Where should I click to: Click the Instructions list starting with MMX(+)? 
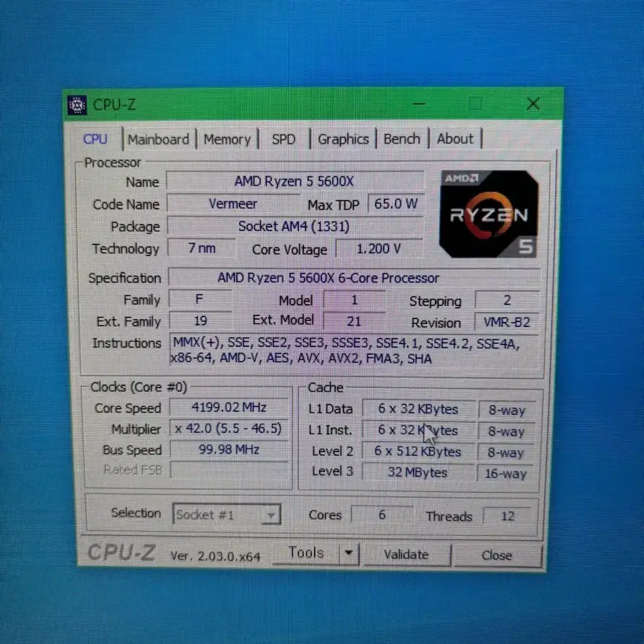[354, 351]
